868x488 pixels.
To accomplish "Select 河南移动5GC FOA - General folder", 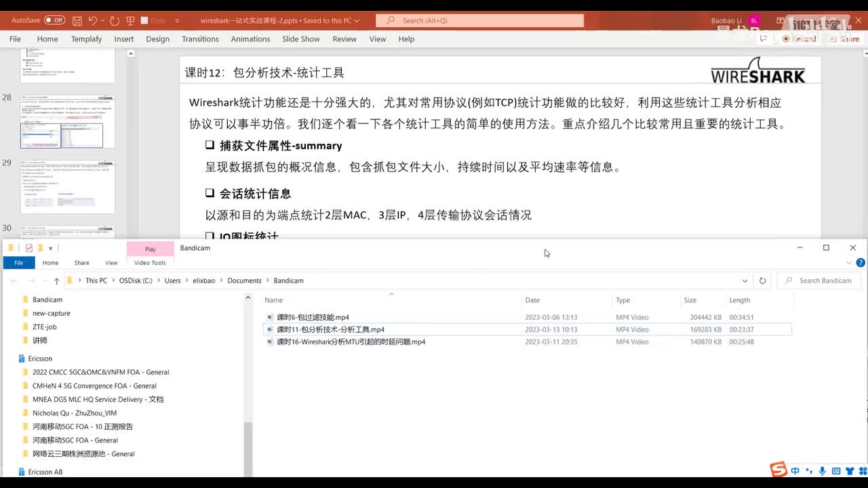I will [x=75, y=440].
